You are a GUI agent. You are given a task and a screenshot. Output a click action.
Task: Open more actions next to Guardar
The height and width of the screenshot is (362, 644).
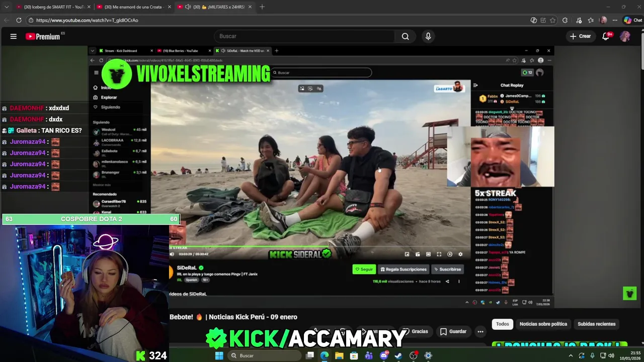coord(480,331)
